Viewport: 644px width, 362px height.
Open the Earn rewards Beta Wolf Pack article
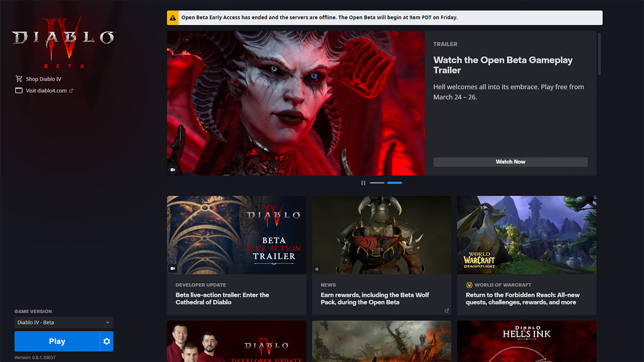tap(375, 299)
